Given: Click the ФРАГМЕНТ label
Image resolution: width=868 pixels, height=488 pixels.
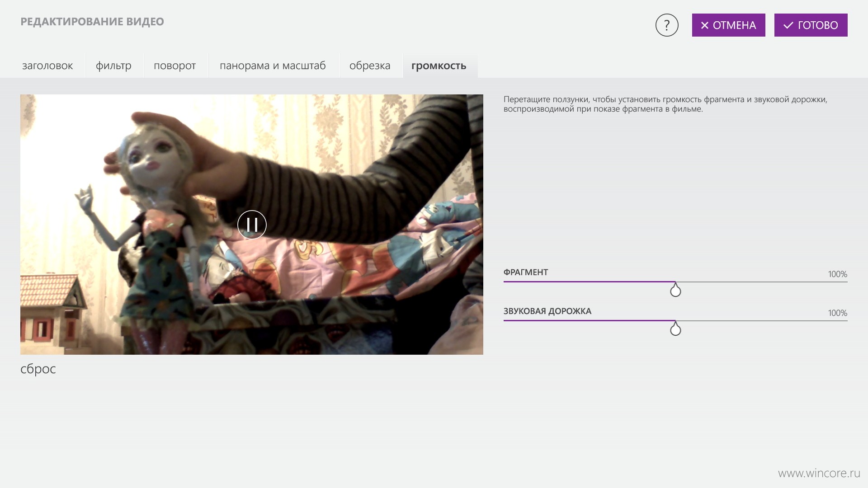Looking at the screenshot, I should [x=526, y=272].
